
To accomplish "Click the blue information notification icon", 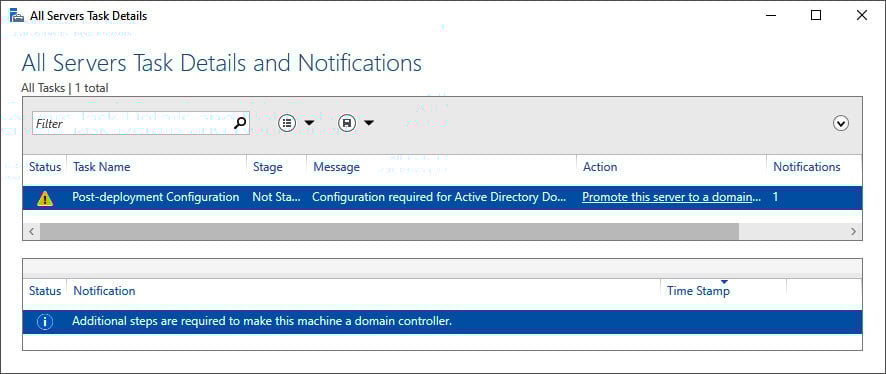I will click(x=45, y=322).
